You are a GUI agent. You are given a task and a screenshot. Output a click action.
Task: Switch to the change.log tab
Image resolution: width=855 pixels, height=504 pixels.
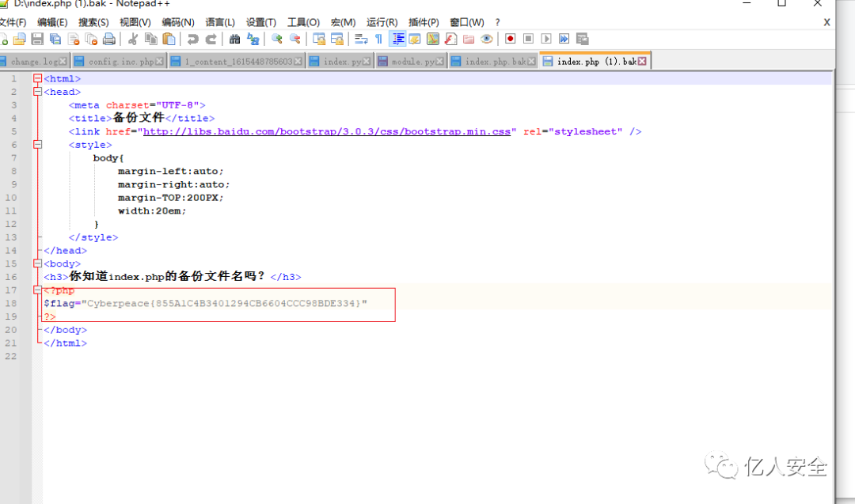point(34,61)
